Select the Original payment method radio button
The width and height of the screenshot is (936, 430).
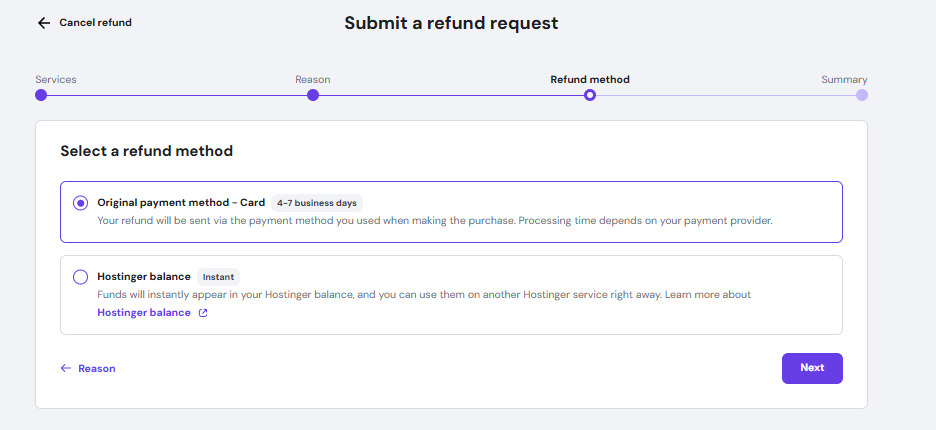pos(80,203)
